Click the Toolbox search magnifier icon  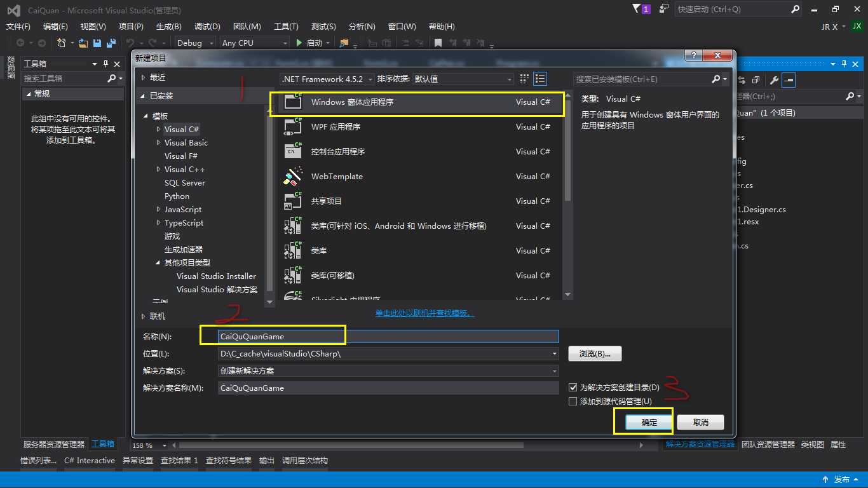(112, 78)
